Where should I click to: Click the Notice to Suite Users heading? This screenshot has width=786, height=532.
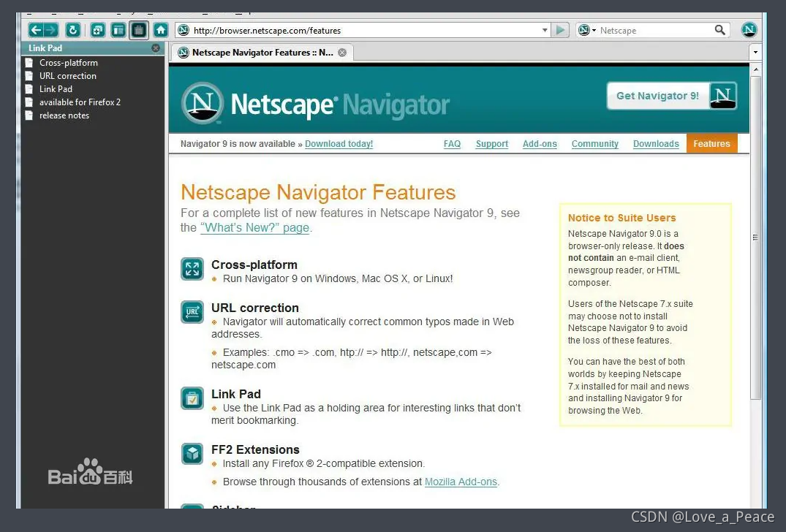(621, 218)
